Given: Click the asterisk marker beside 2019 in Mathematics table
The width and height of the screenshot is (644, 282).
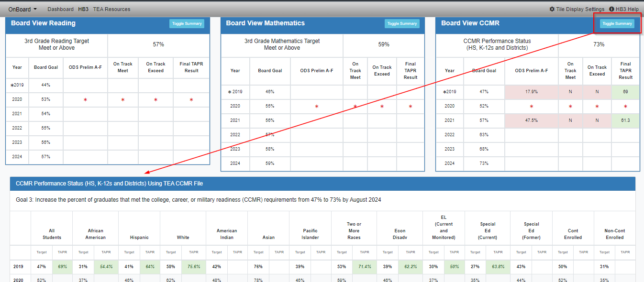Looking at the screenshot, I should click(229, 92).
